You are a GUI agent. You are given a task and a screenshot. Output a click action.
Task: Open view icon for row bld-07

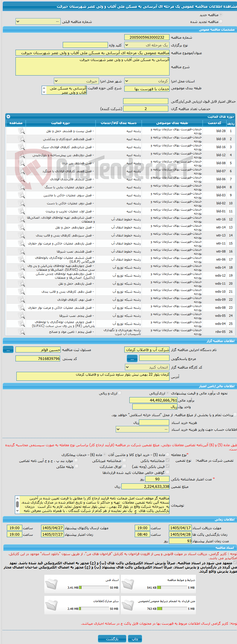21,171
